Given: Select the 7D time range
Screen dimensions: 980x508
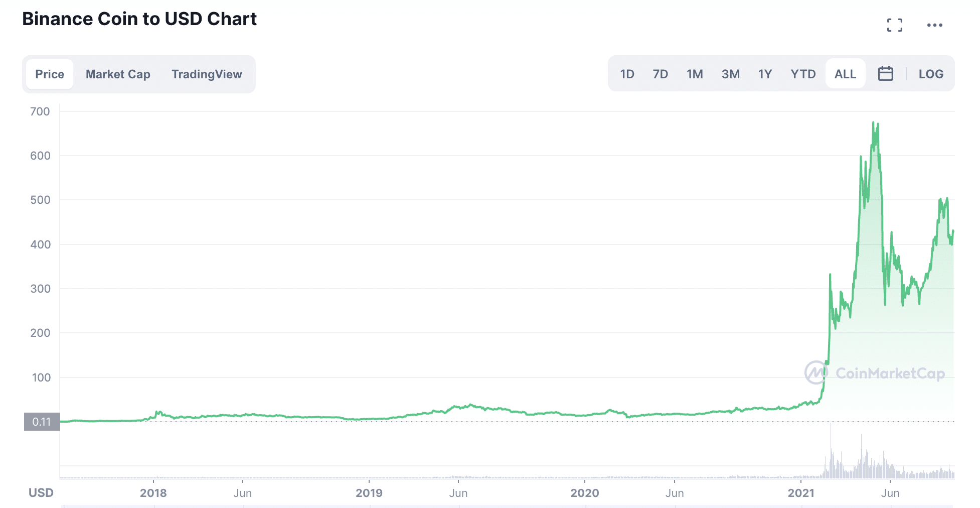Looking at the screenshot, I should [x=660, y=74].
